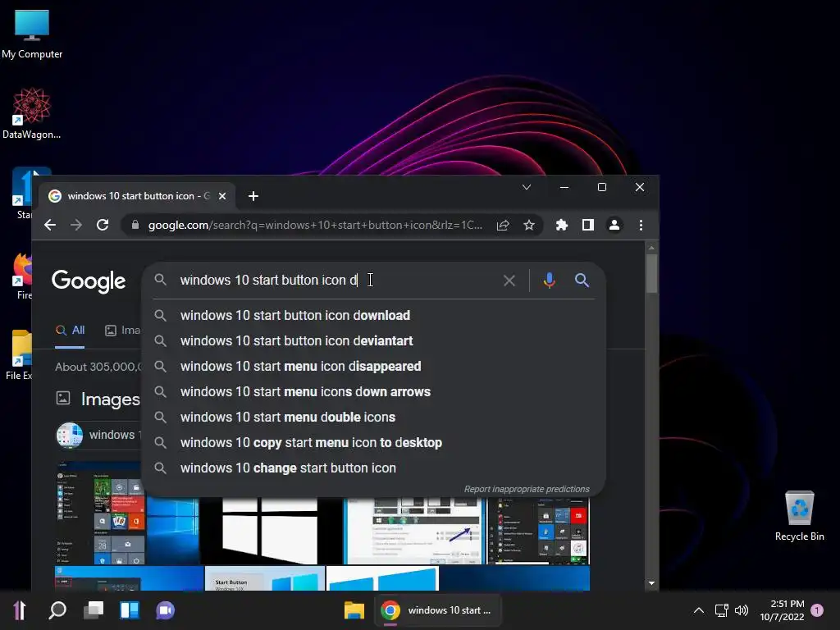Screen dimensions: 840x630
Task: Click into the Google search input field
Action: tap(337, 281)
